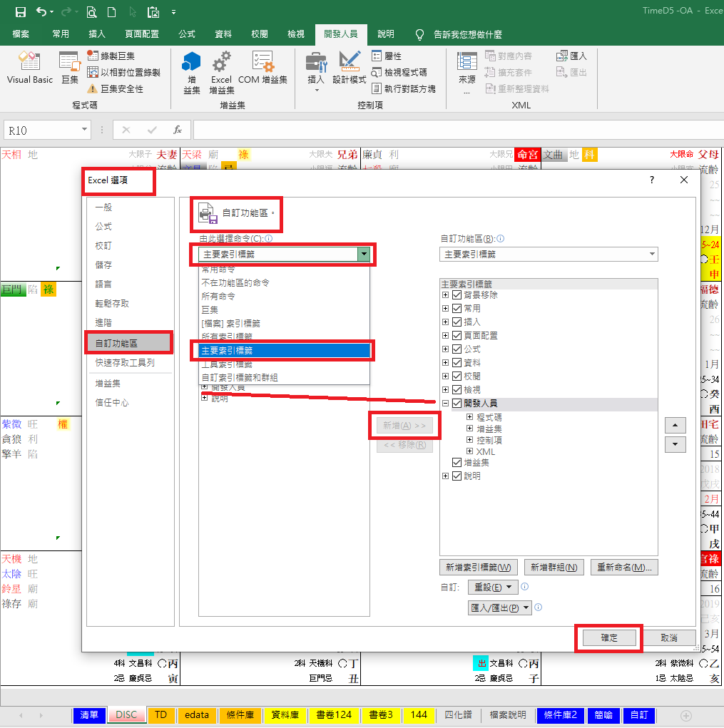Click 新增群組 new group button

click(554, 568)
